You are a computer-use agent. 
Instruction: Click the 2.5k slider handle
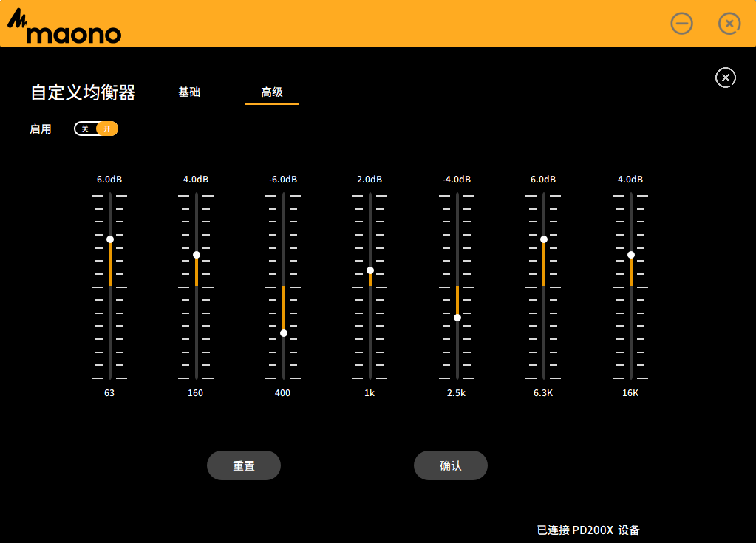(x=457, y=318)
